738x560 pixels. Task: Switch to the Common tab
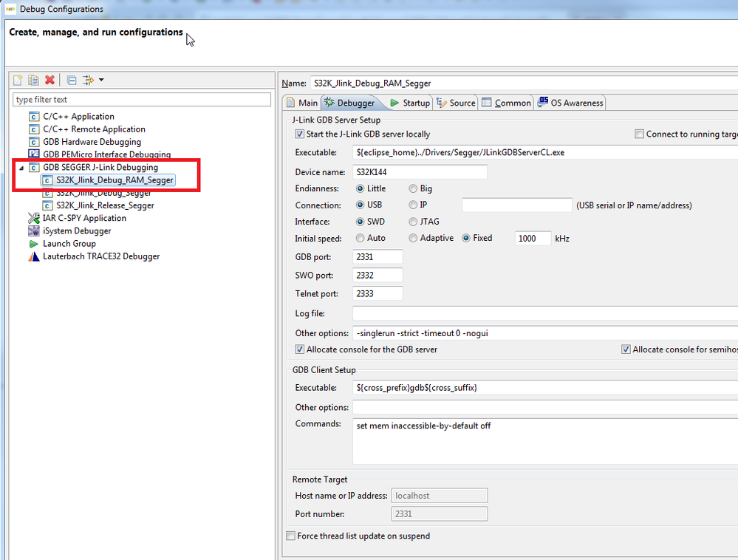(x=506, y=103)
